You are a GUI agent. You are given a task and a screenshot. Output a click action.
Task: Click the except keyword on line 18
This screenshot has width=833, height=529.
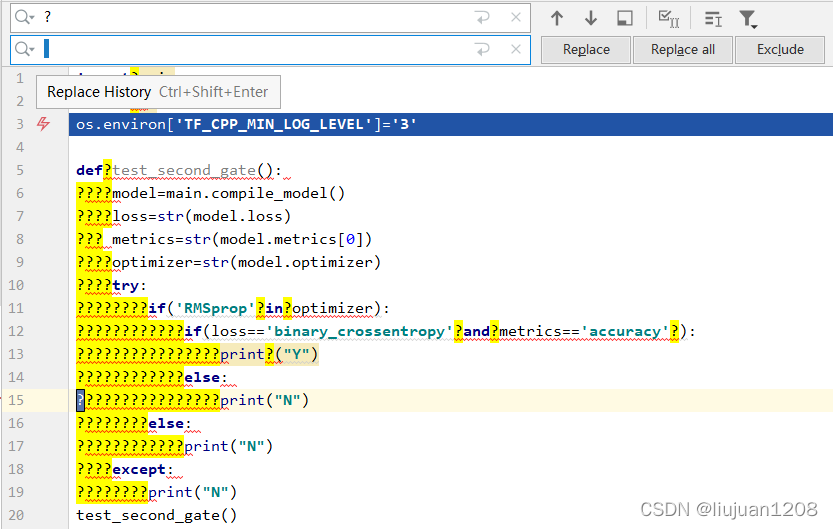(x=139, y=470)
